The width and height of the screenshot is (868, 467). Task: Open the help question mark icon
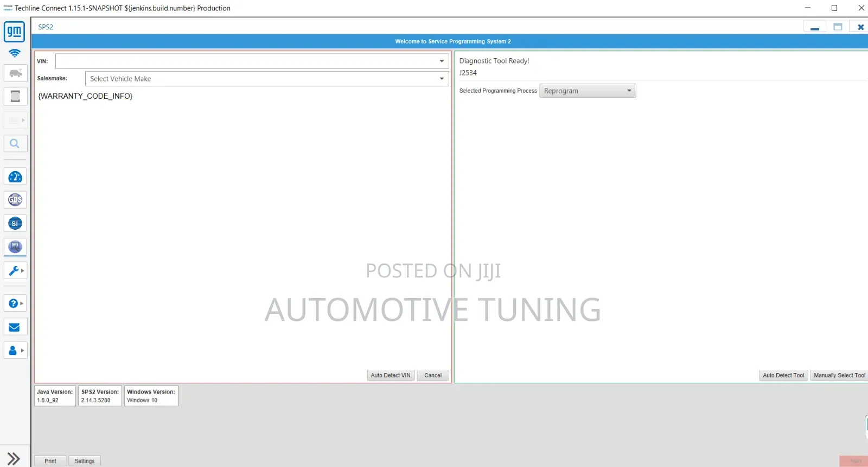(15, 303)
